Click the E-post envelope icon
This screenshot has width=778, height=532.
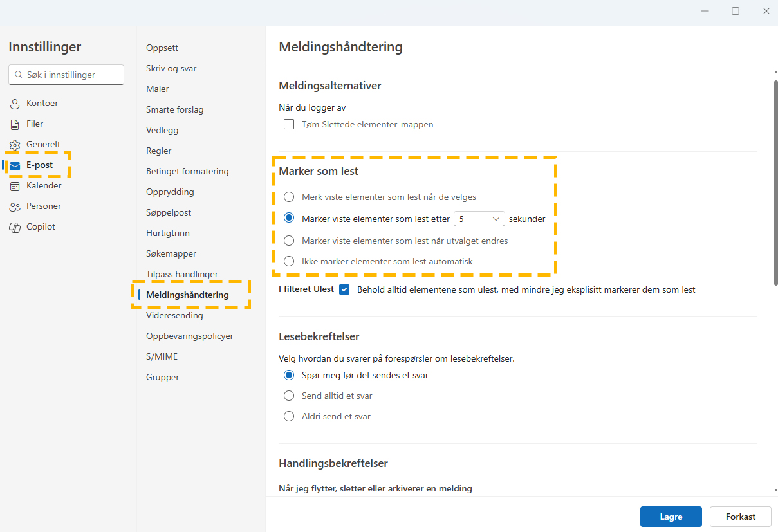pos(15,165)
